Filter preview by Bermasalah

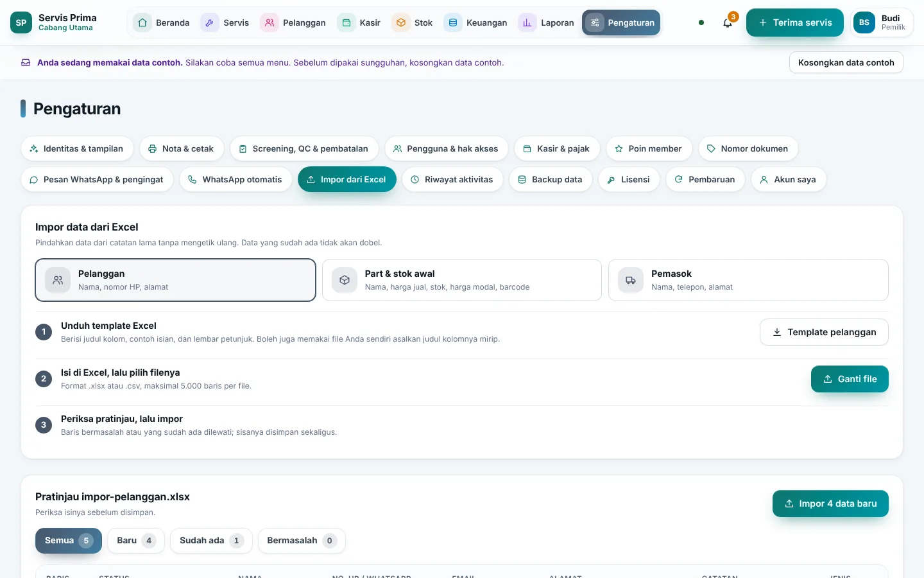pos(302,541)
